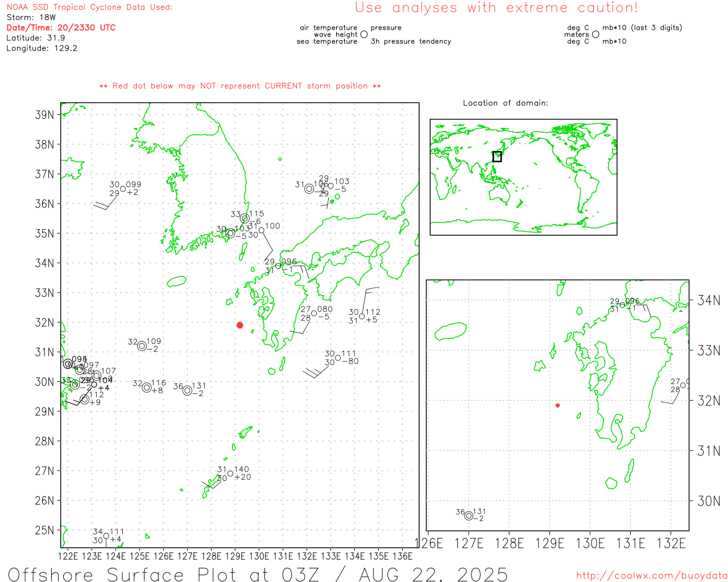Click the station circle with pressure 112 and +5

(362, 316)
